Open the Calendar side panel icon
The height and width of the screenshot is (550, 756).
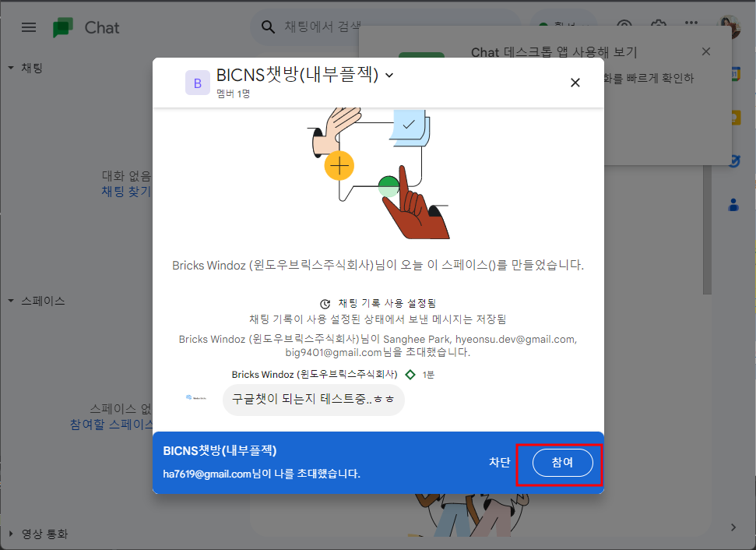[x=734, y=74]
